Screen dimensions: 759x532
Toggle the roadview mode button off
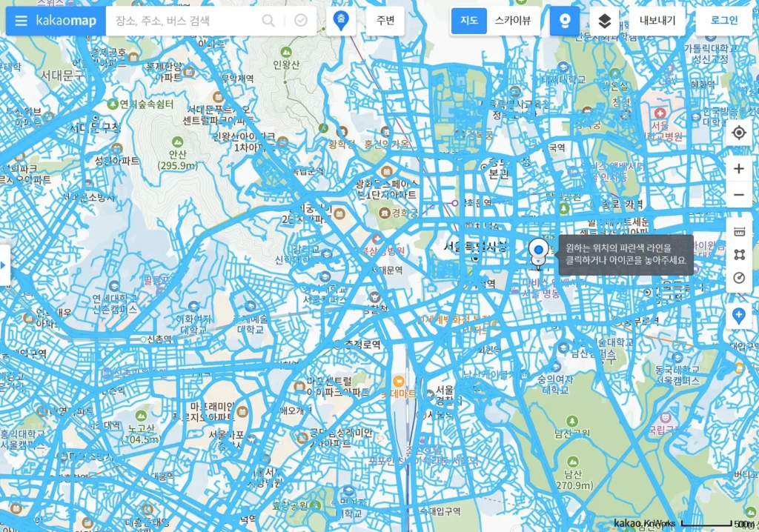coord(564,21)
